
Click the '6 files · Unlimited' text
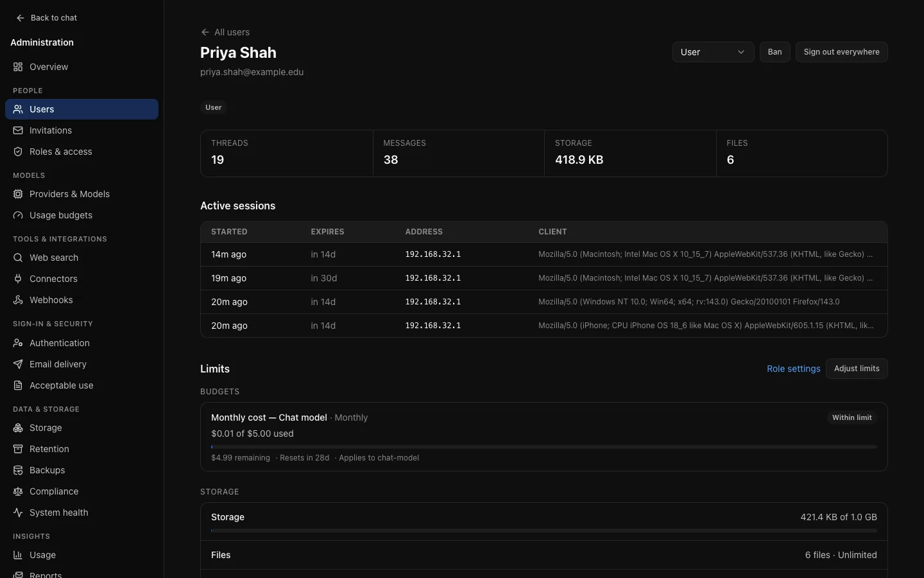tap(841, 555)
